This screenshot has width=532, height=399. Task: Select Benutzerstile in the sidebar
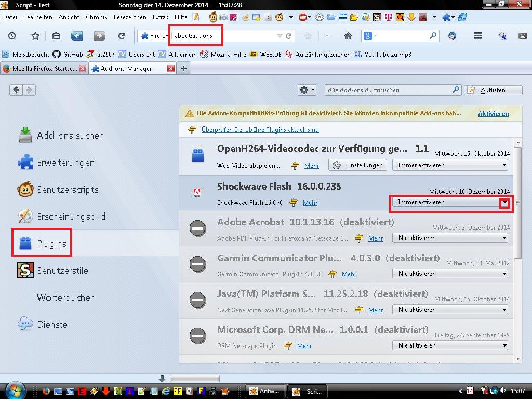coord(53,270)
